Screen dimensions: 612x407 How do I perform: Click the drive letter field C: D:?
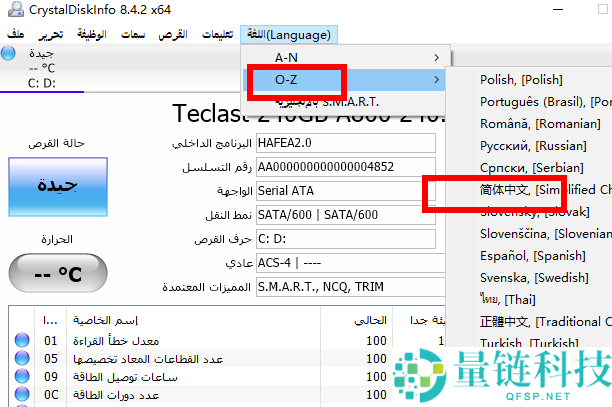[x=346, y=239]
